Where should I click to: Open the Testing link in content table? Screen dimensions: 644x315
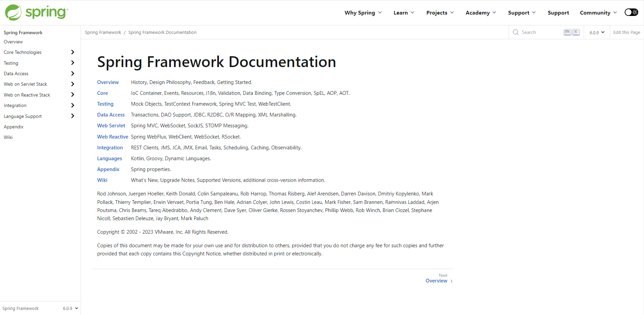[105, 104]
